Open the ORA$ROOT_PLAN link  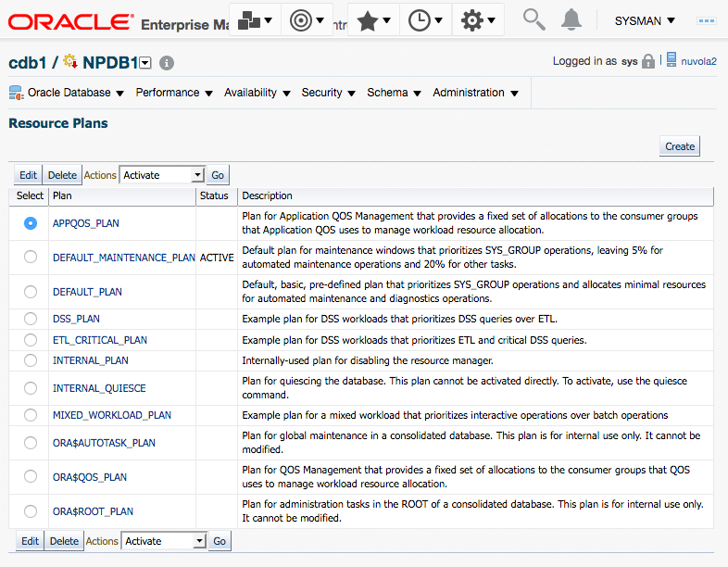tap(93, 511)
